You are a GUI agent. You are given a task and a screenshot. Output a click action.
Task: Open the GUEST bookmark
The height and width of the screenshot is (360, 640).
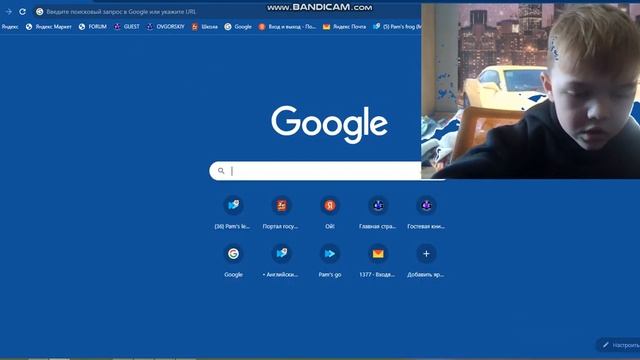click(x=127, y=27)
